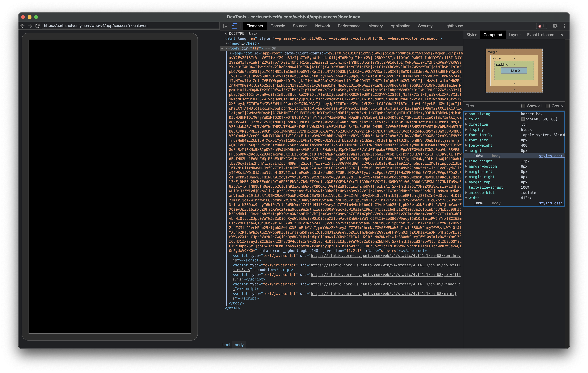Viewport: 588px width, 373px height.
Task: Select the html breadcrumb item
Action: [x=226, y=345]
